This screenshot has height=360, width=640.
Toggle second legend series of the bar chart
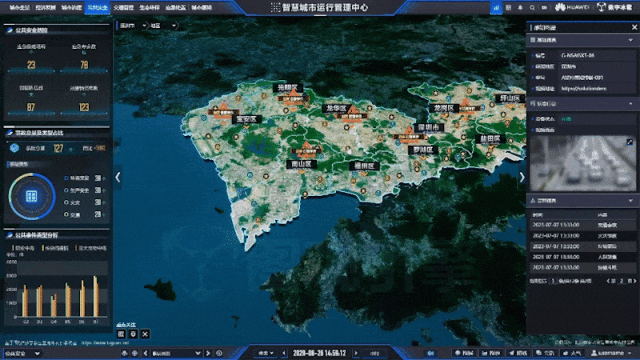[x=55, y=248]
